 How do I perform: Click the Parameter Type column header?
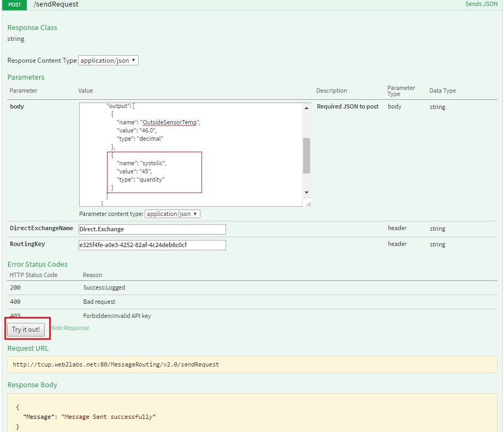(401, 91)
